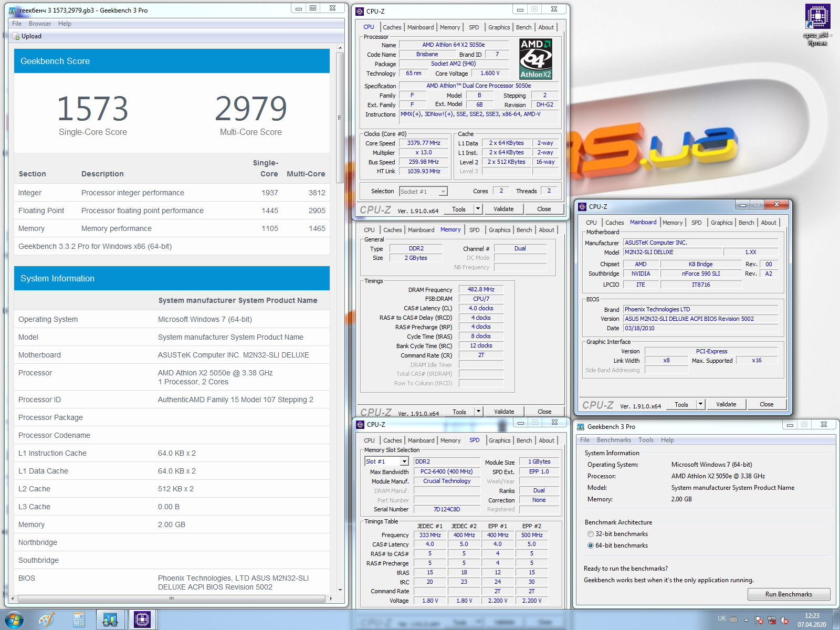Screen dimensions: 840x630
Task: Click the DRAM Frequency value 482.8 MHz
Action: [481, 289]
